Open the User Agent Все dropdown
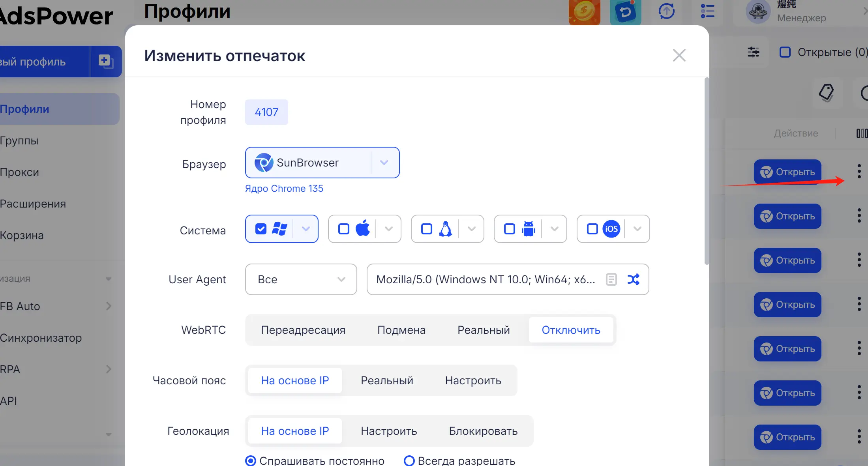 click(301, 279)
